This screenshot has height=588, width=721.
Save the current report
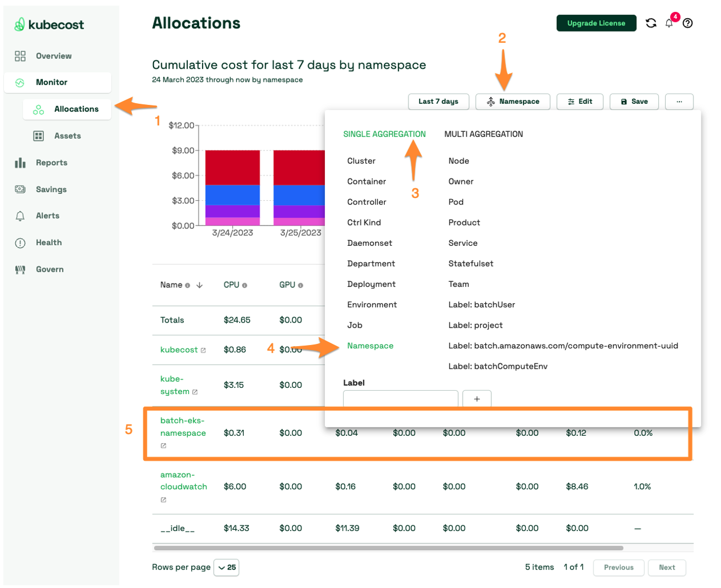634,101
